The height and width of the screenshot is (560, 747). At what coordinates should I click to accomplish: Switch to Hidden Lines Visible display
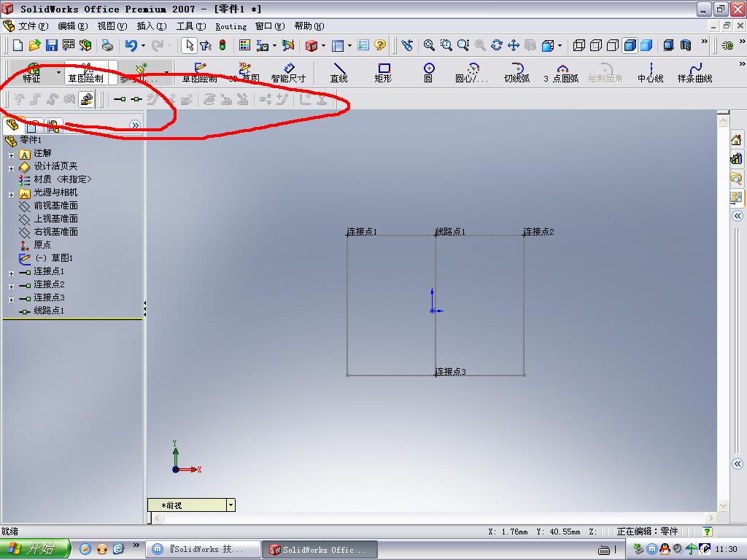[x=596, y=45]
